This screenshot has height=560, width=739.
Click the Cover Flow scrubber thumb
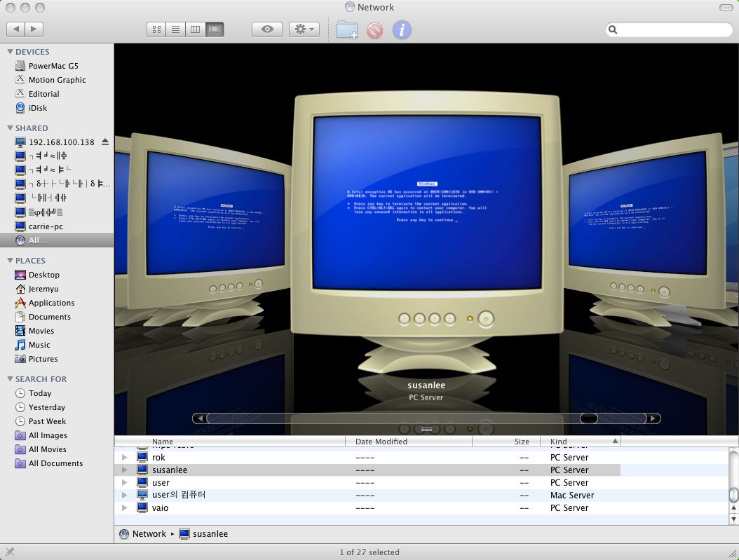click(x=589, y=418)
